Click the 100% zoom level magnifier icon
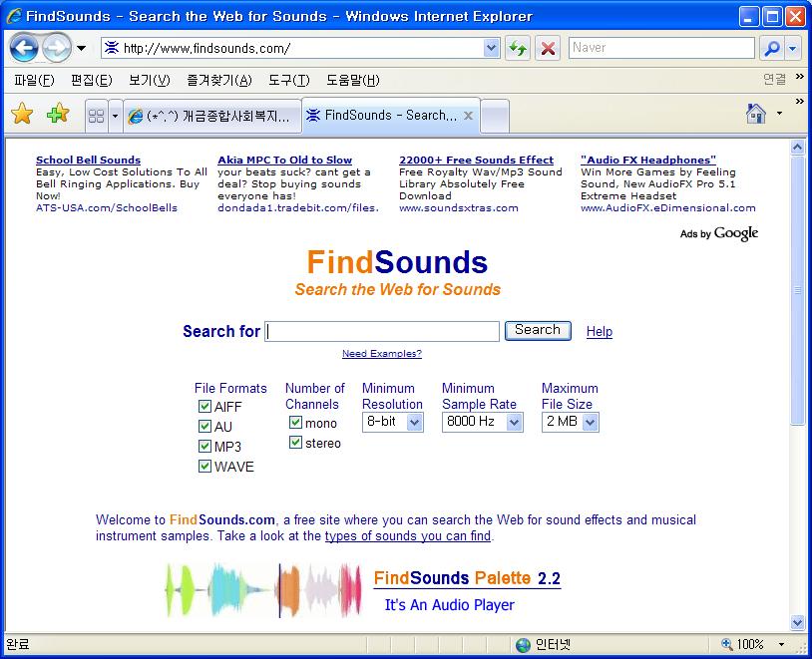Image resolution: width=812 pixels, height=659 pixels. tap(727, 644)
